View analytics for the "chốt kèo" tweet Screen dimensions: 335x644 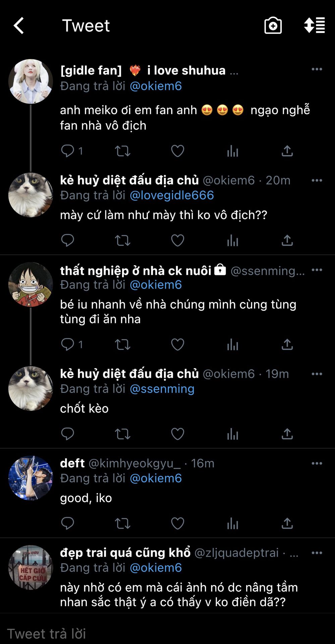tap(232, 434)
